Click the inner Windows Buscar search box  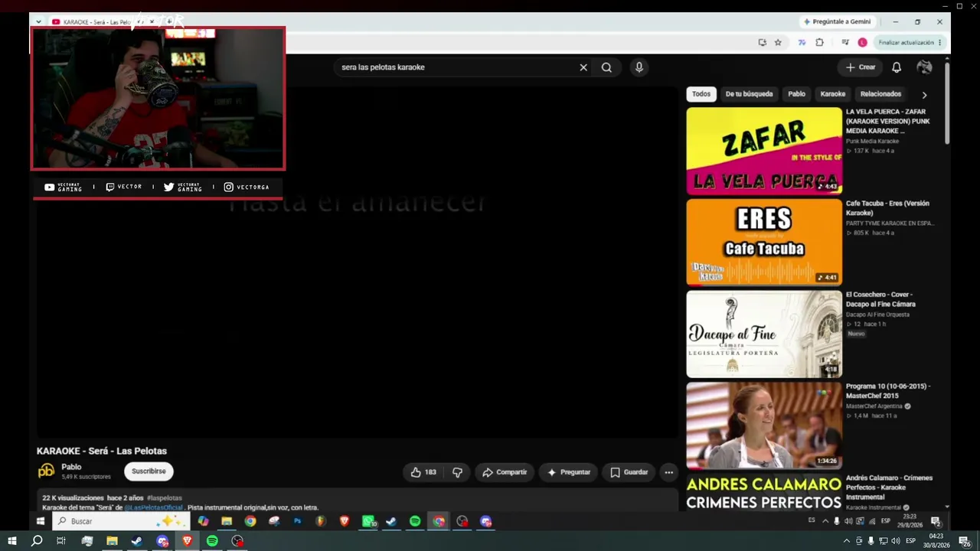click(121, 521)
